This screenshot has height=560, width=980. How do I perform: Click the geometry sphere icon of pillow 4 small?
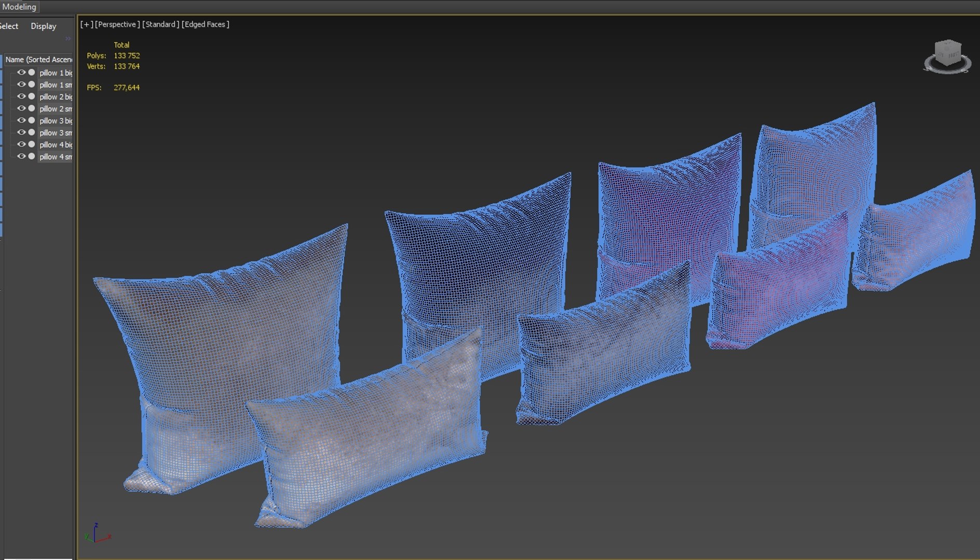click(32, 156)
